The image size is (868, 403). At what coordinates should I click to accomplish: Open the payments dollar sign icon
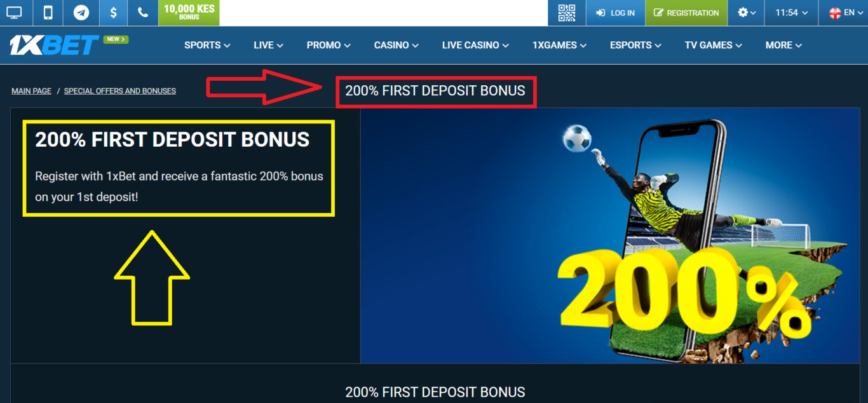[113, 13]
